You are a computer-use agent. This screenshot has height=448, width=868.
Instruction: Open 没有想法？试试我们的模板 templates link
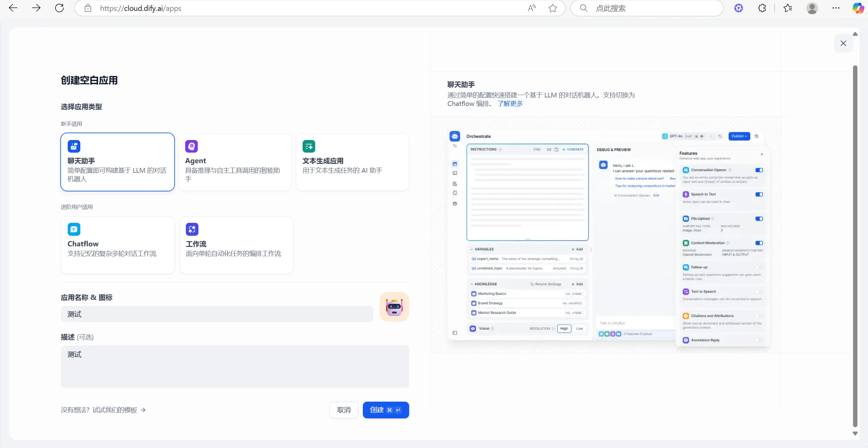(x=103, y=410)
